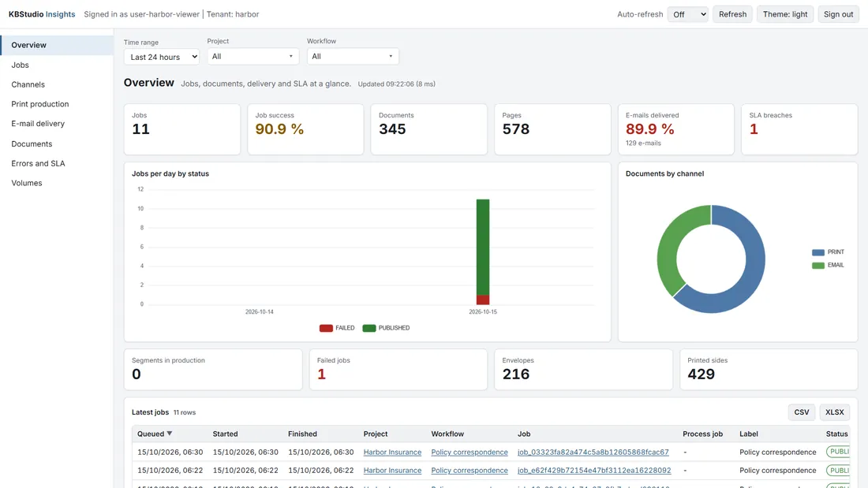868x488 pixels.
Task: Click the 'Updated 09:22:06 (8 ms)' text
Action: 396,84
